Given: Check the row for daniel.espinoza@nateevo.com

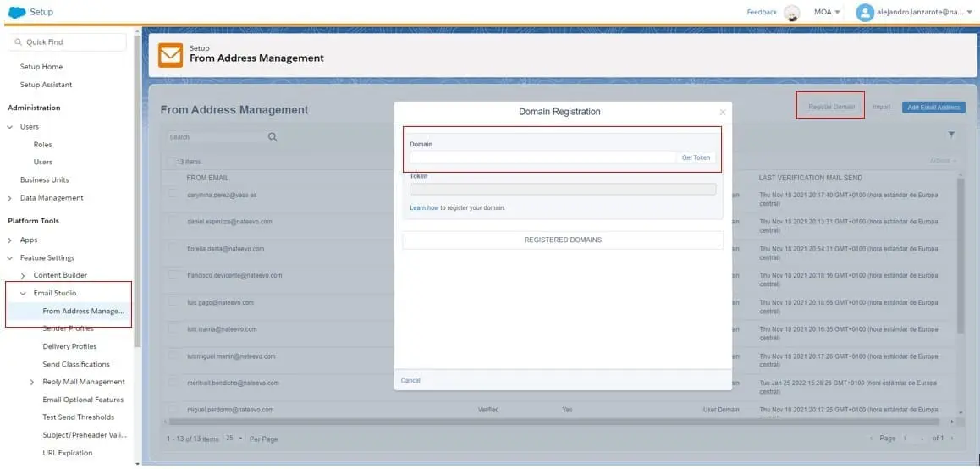Looking at the screenshot, I should (173, 221).
